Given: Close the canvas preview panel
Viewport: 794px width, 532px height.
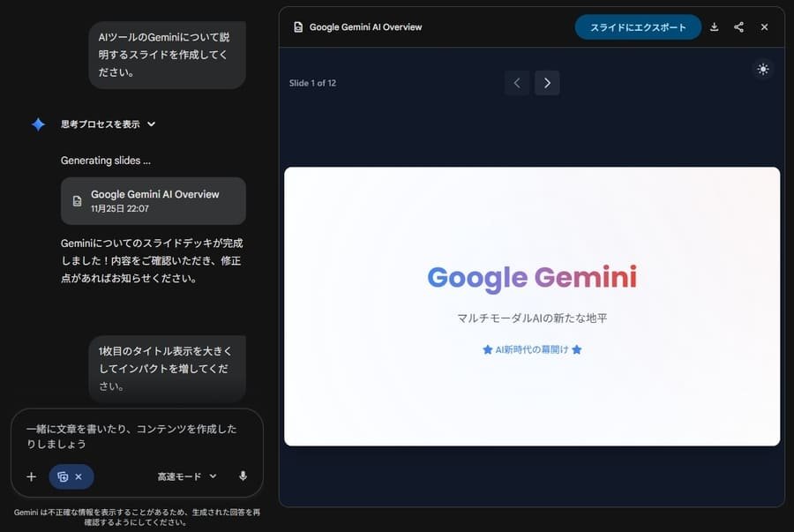Looking at the screenshot, I should (x=764, y=26).
